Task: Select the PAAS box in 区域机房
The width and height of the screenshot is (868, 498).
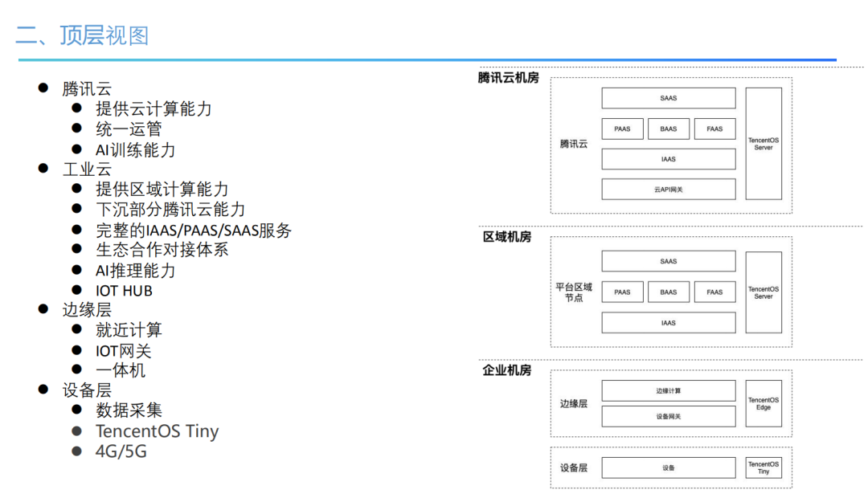Action: (622, 292)
